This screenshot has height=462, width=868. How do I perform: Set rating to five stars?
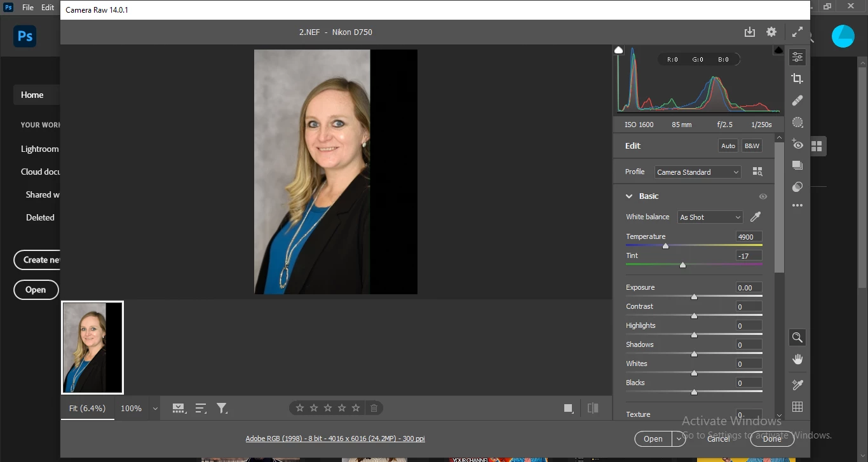(x=356, y=408)
